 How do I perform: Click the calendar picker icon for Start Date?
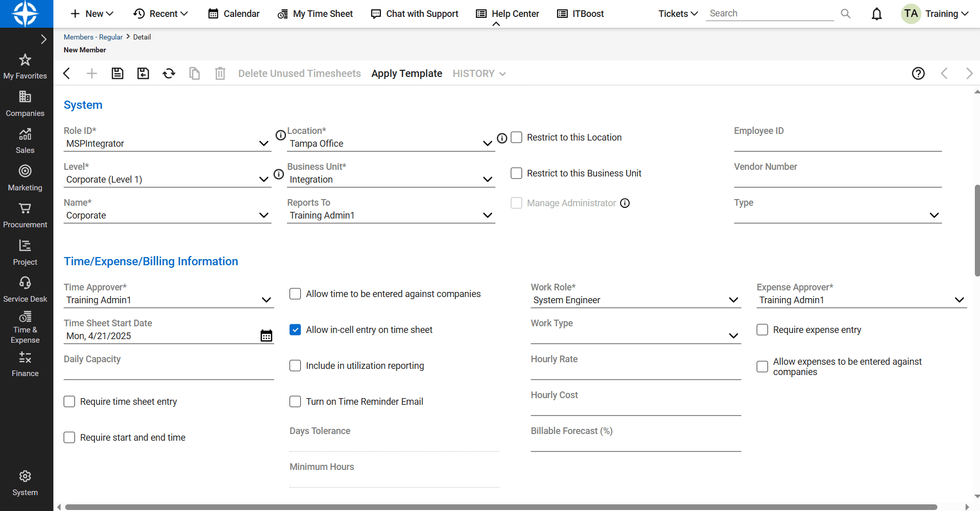[x=266, y=336]
